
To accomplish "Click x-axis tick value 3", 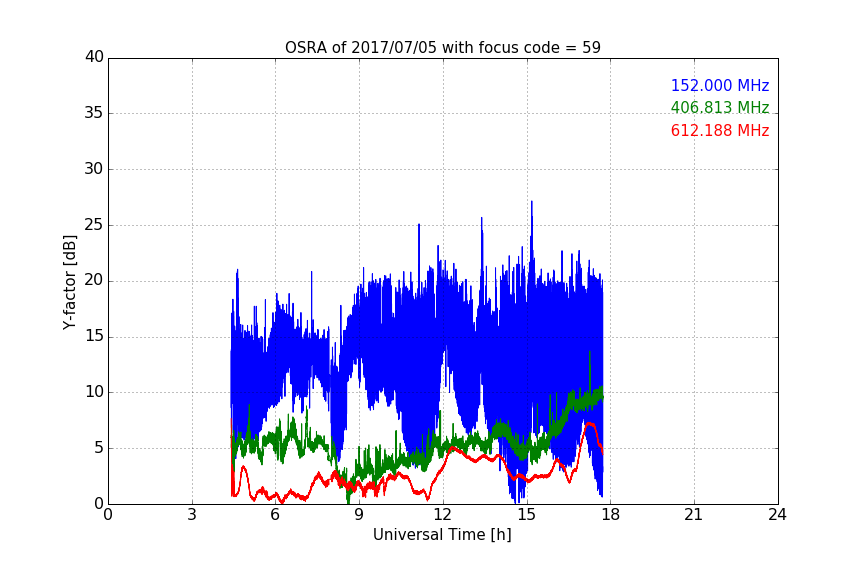I will pos(192,515).
